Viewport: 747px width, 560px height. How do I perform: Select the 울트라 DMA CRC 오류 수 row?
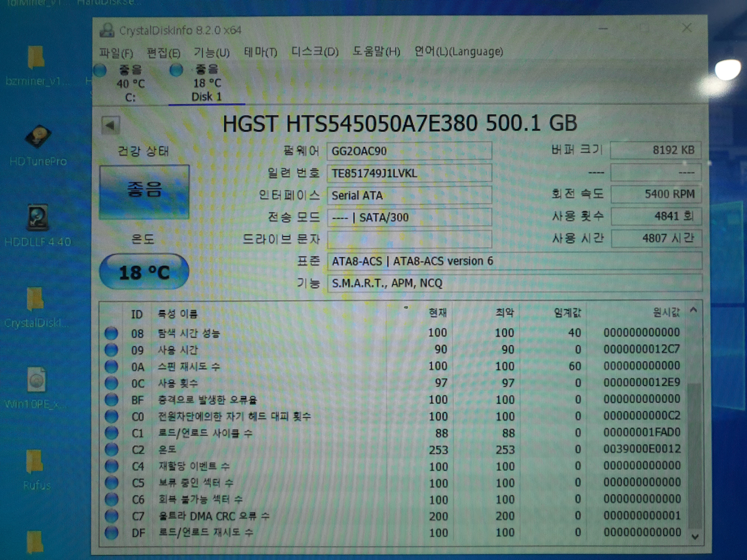click(x=394, y=516)
